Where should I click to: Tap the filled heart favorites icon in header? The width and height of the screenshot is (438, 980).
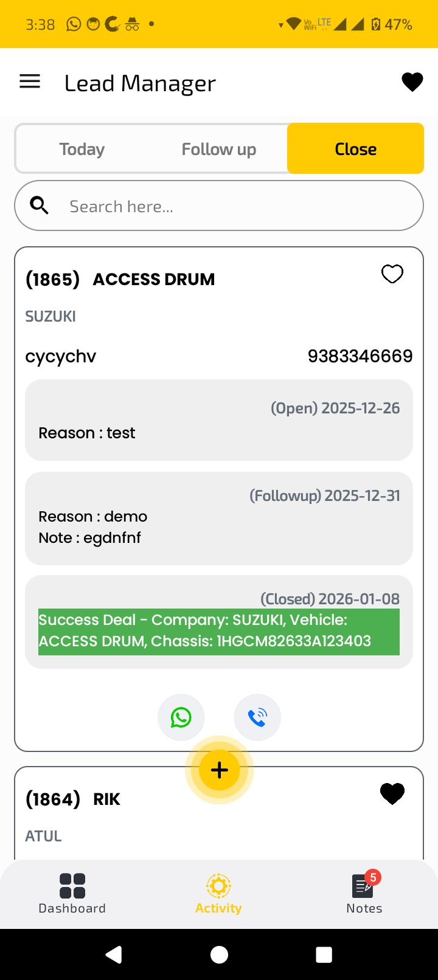point(412,82)
